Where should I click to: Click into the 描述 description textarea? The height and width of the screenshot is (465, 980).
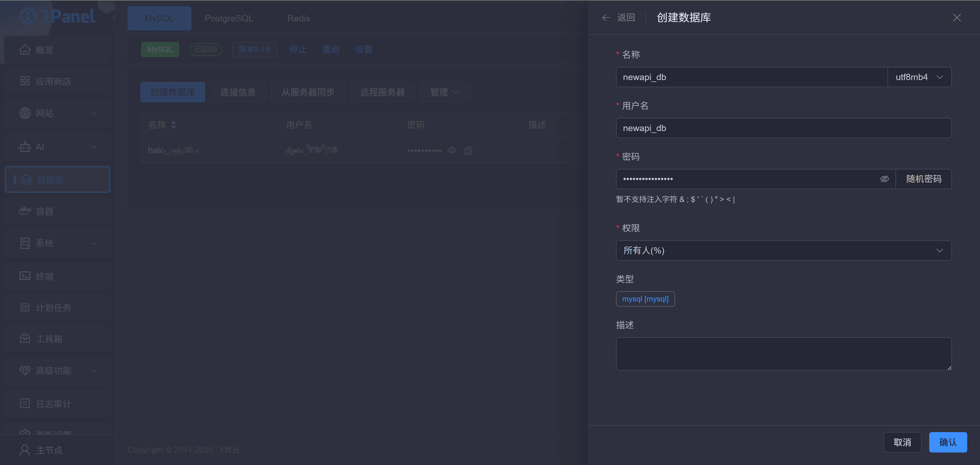[783, 354]
